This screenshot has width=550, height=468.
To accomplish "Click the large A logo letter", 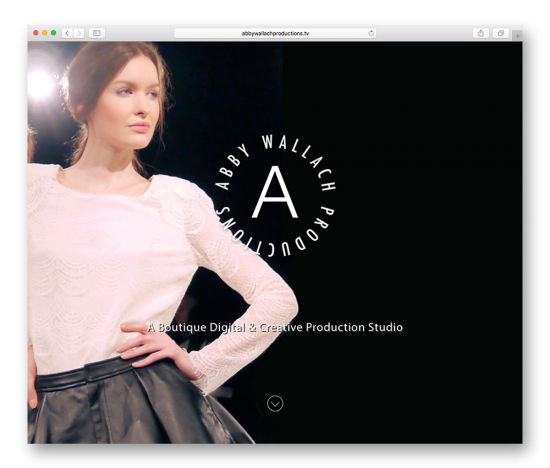I will pos(275,192).
